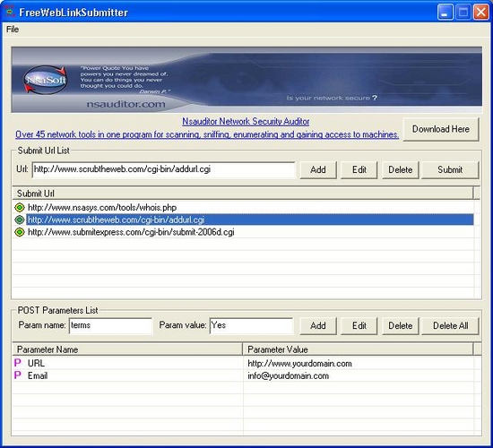
Task: Click the NsaSoft logo in the banner
Action: click(x=46, y=80)
